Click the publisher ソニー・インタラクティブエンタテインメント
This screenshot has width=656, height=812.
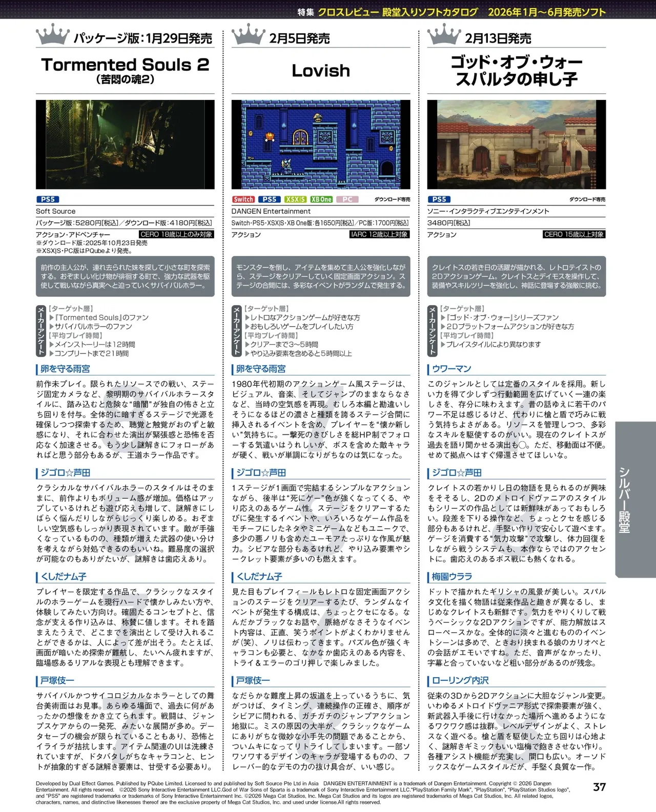coord(488,211)
